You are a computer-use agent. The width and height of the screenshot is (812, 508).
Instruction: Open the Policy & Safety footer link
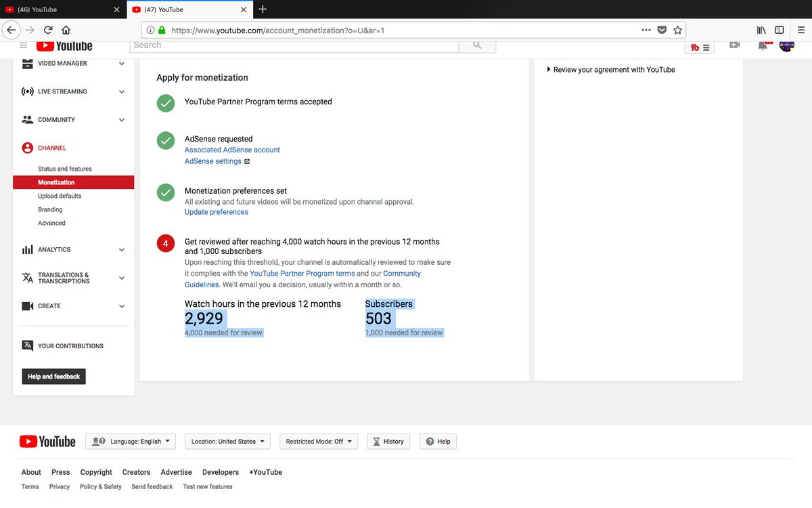tap(101, 486)
